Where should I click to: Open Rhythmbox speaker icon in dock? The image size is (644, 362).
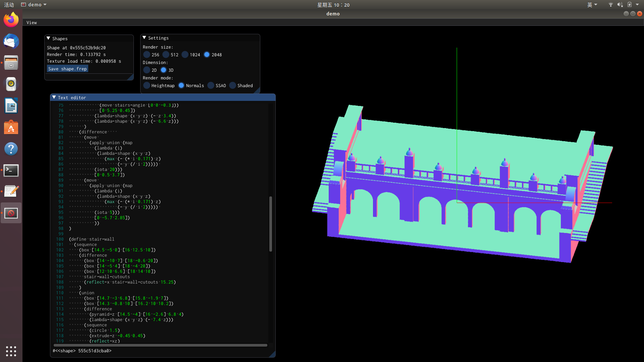tap(11, 84)
